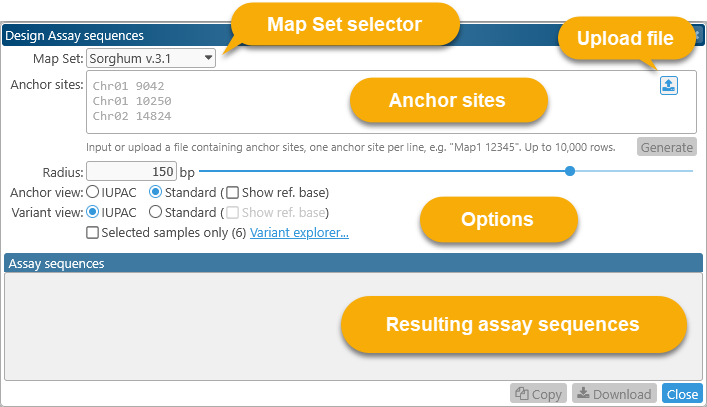
Task: Tick Show ref. base for Variant view
Action: pyautogui.click(x=233, y=212)
